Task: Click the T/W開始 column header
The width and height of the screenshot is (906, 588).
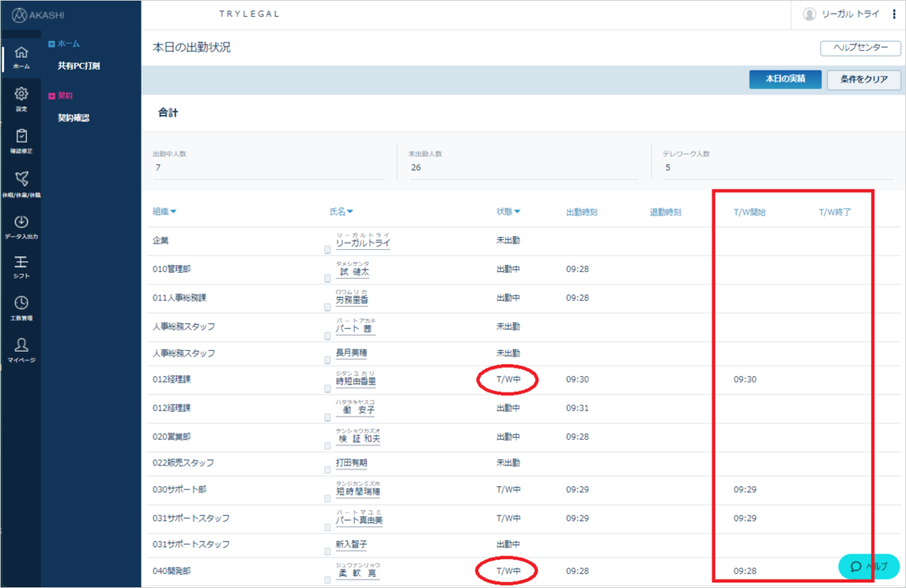Action: [x=750, y=212]
